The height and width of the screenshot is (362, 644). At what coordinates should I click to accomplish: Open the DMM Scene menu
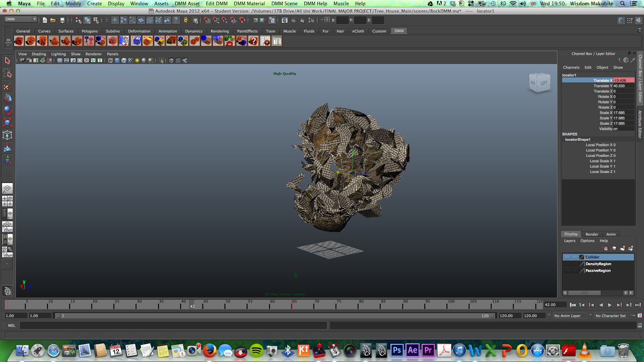pyautogui.click(x=284, y=4)
